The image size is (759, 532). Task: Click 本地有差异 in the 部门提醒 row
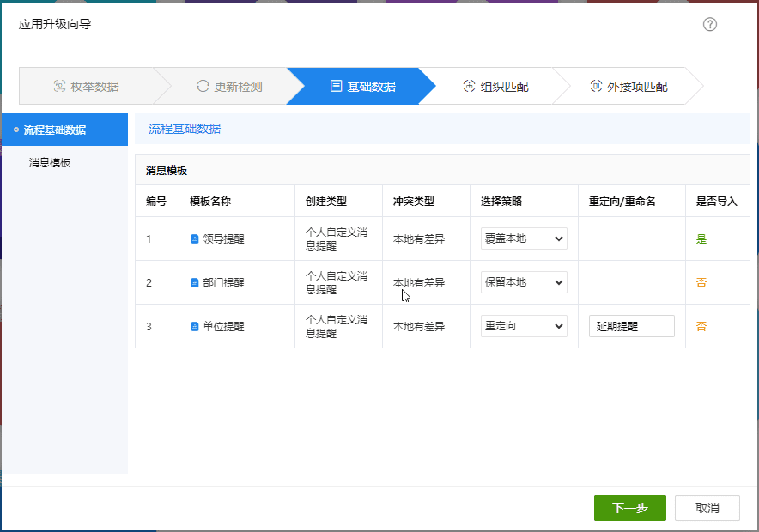click(x=419, y=282)
